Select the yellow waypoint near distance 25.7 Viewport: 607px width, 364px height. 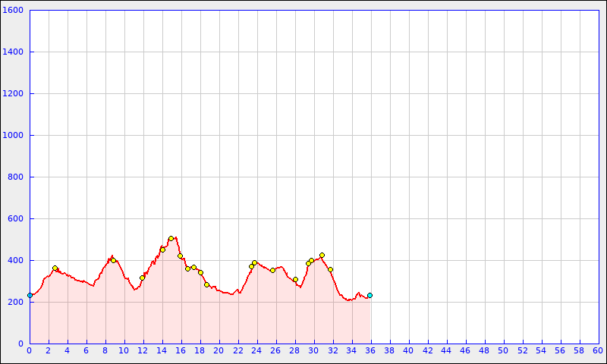[x=272, y=270]
